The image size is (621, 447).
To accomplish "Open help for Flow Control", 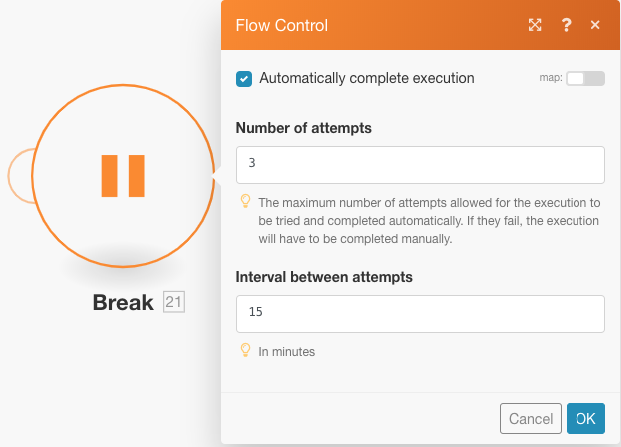I will (x=566, y=25).
